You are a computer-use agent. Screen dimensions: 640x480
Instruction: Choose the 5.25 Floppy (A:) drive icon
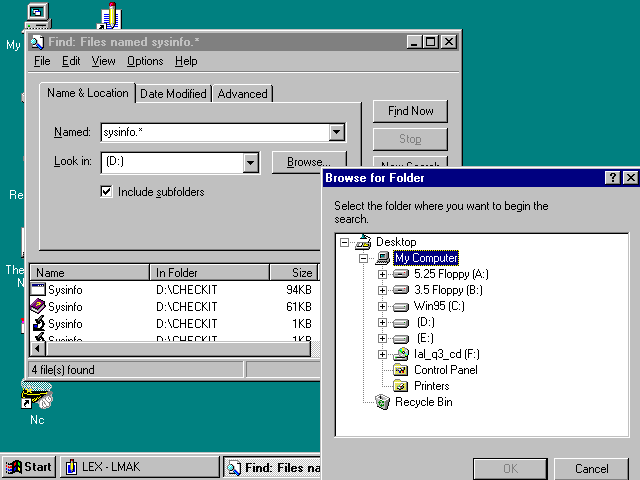(x=401, y=274)
